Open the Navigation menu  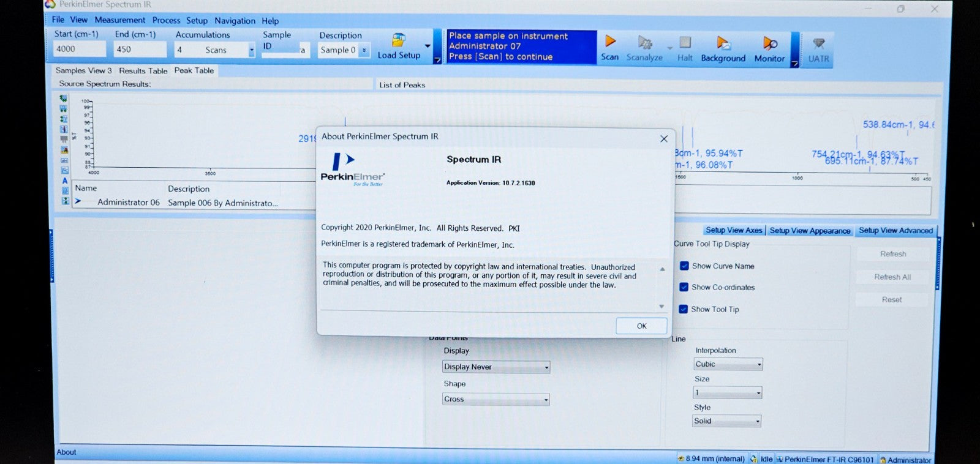pyautogui.click(x=235, y=21)
